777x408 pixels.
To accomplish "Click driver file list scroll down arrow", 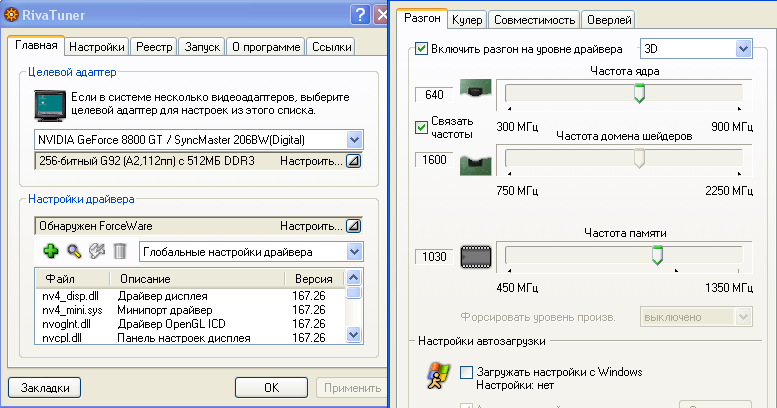I will [353, 335].
